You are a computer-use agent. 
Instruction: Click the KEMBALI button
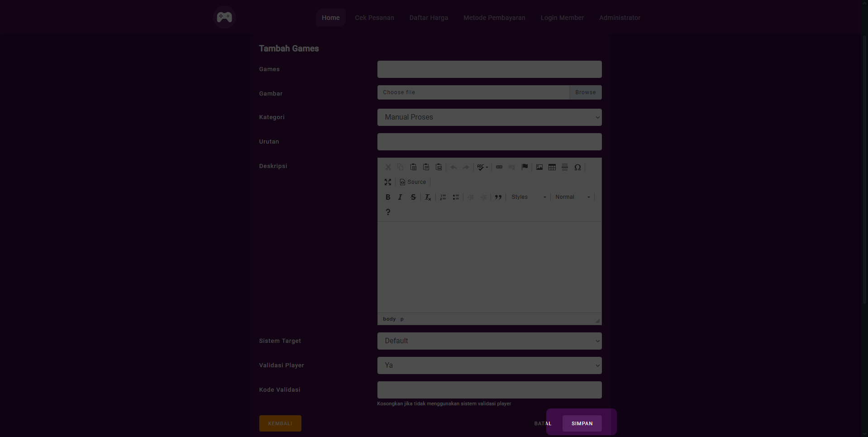(x=280, y=423)
